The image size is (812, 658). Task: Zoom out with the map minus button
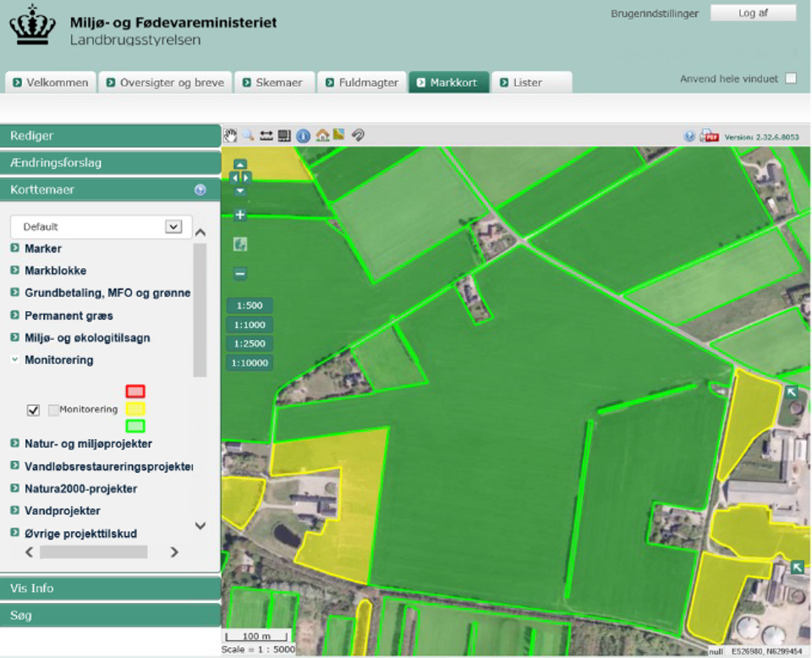240,273
